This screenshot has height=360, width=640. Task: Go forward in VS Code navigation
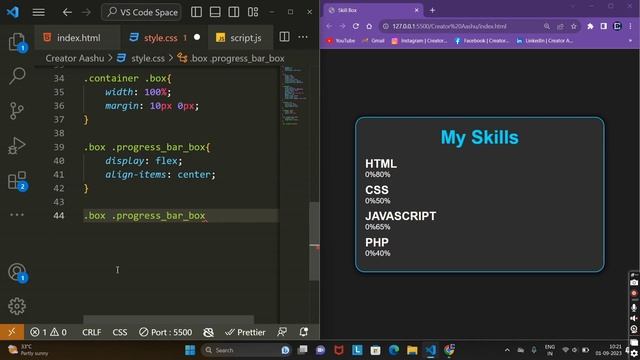coord(86,12)
